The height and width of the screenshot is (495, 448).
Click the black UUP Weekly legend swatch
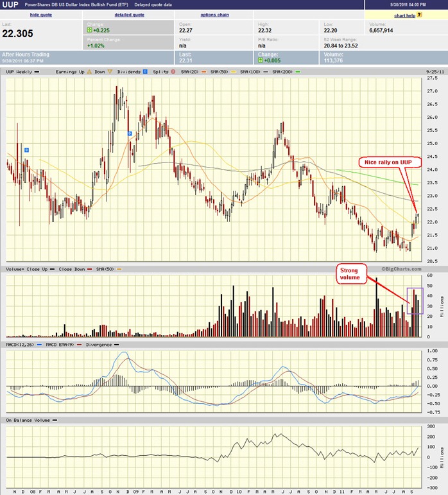37,72
